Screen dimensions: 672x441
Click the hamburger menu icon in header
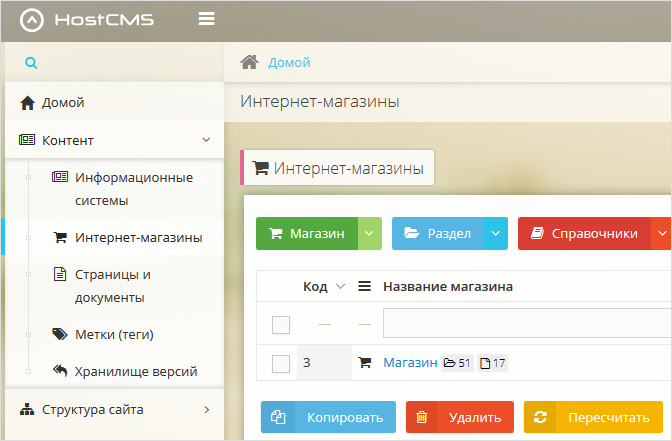(x=207, y=19)
